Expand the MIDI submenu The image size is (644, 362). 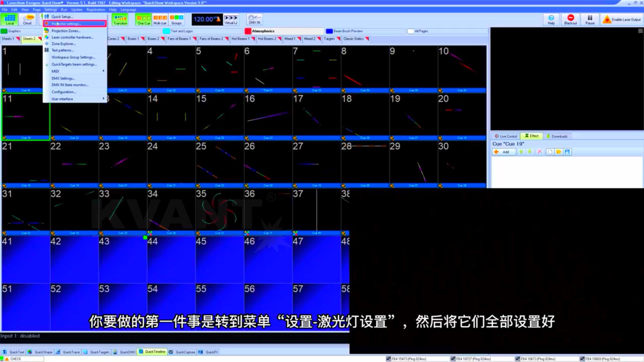pos(75,71)
